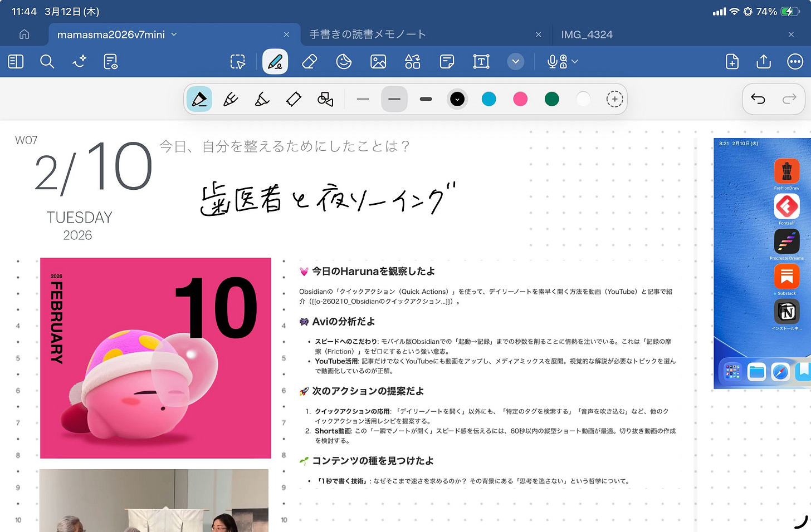Image resolution: width=811 pixels, height=532 pixels.
Task: Expand more tools chevron circle
Action: pos(516,61)
